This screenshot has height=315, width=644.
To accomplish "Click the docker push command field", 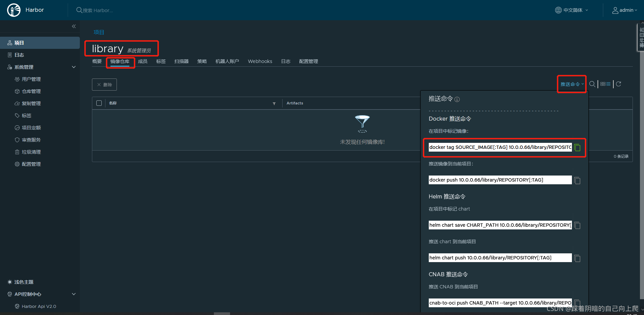I will tap(500, 180).
